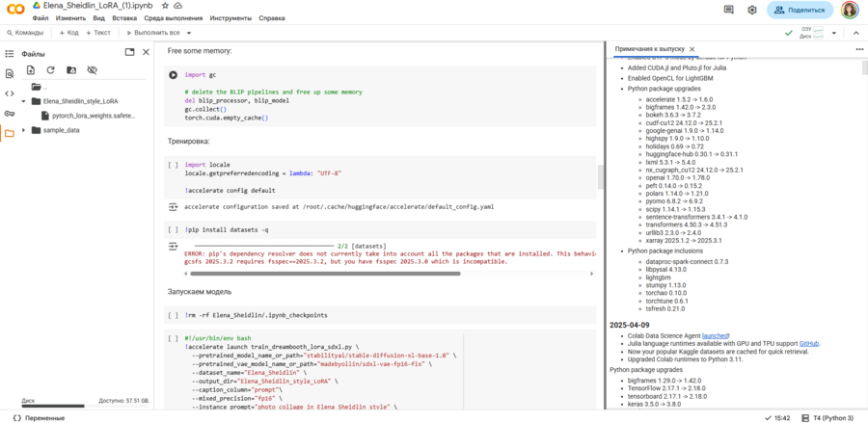Add a code cell with + Код
Image resolution: width=868 pixels, height=423 pixels.
tap(69, 33)
